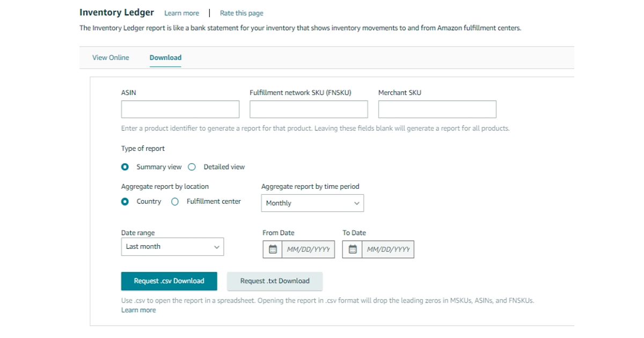This screenshot has height=338, width=644.
Task: Click the To Date MM/DD/YYYY field
Action: 388,249
